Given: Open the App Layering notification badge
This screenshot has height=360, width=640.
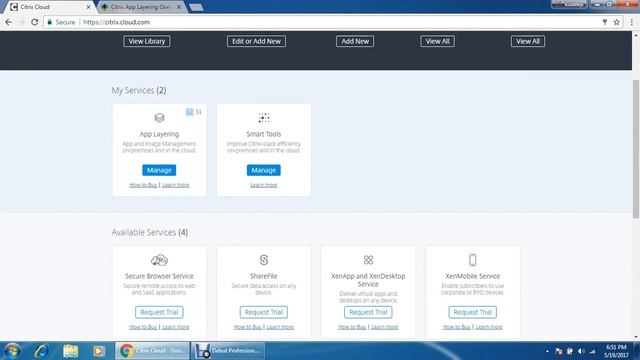Looking at the screenshot, I should [193, 112].
